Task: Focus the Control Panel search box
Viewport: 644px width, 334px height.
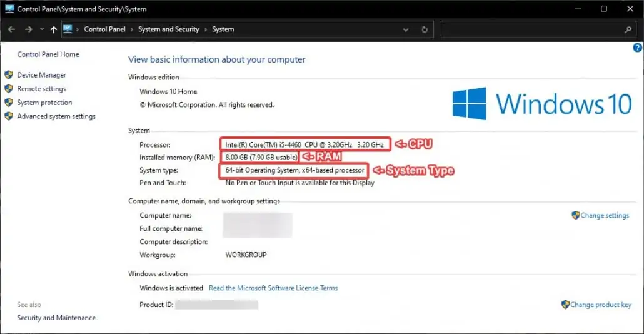Action: tap(532, 29)
